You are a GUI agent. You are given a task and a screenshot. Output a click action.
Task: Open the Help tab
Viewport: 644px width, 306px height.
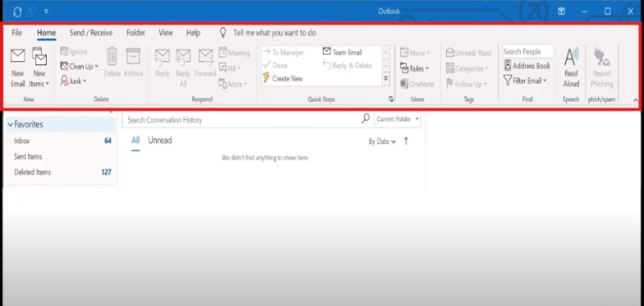[x=193, y=33]
